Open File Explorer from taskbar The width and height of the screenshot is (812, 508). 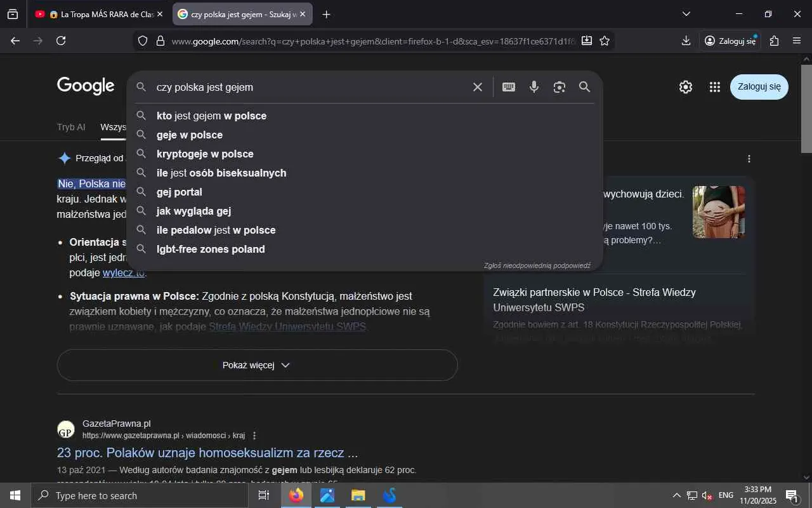tap(358, 495)
